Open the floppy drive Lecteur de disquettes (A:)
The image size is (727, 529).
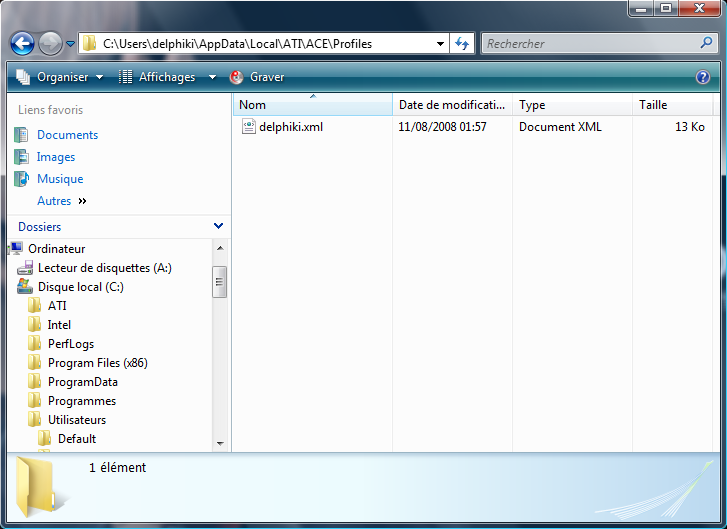[104, 268]
